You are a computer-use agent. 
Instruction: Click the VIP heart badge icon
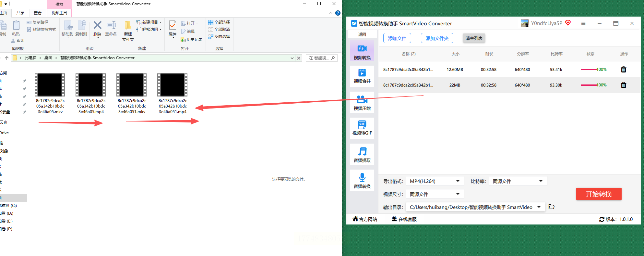pyautogui.click(x=568, y=23)
